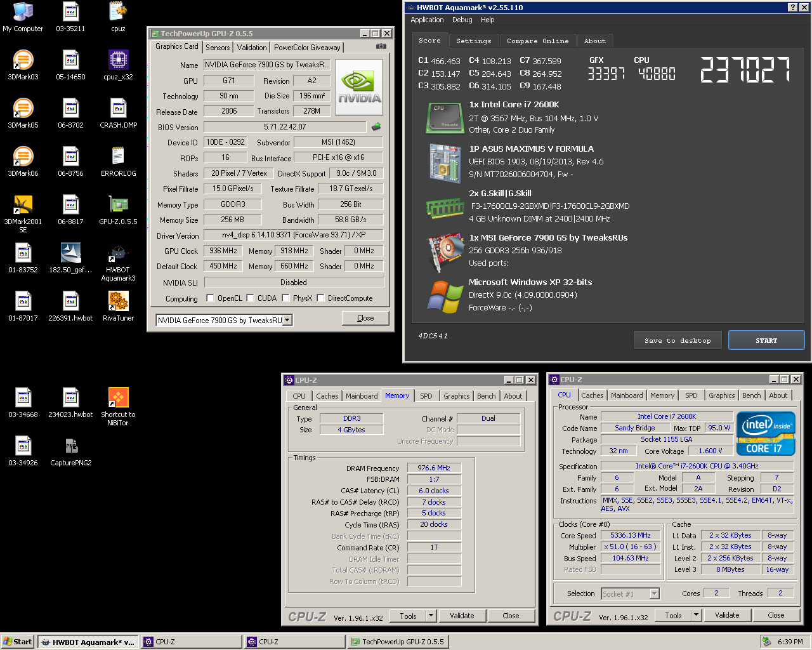Select the 03-35211 file icon

click(71, 17)
